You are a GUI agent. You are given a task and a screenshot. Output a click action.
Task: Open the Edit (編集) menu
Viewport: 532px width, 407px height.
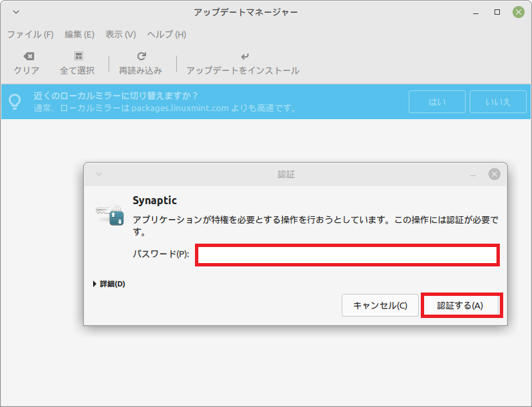79,35
